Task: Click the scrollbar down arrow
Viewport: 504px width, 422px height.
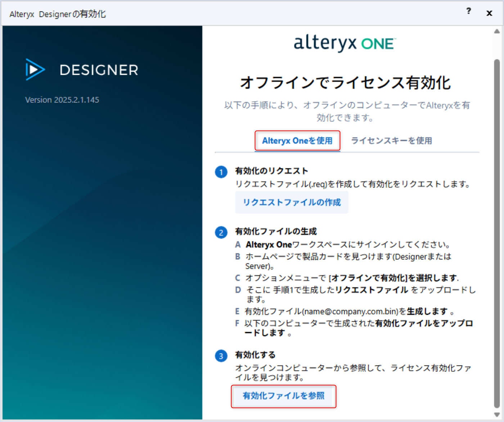Action: [x=497, y=414]
